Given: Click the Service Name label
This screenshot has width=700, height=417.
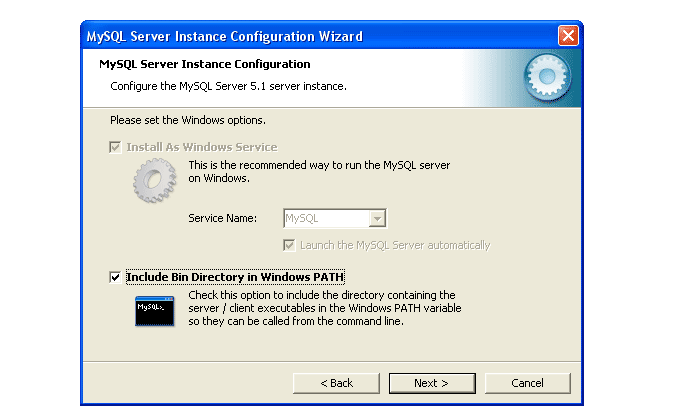Looking at the screenshot, I should pyautogui.click(x=222, y=218).
